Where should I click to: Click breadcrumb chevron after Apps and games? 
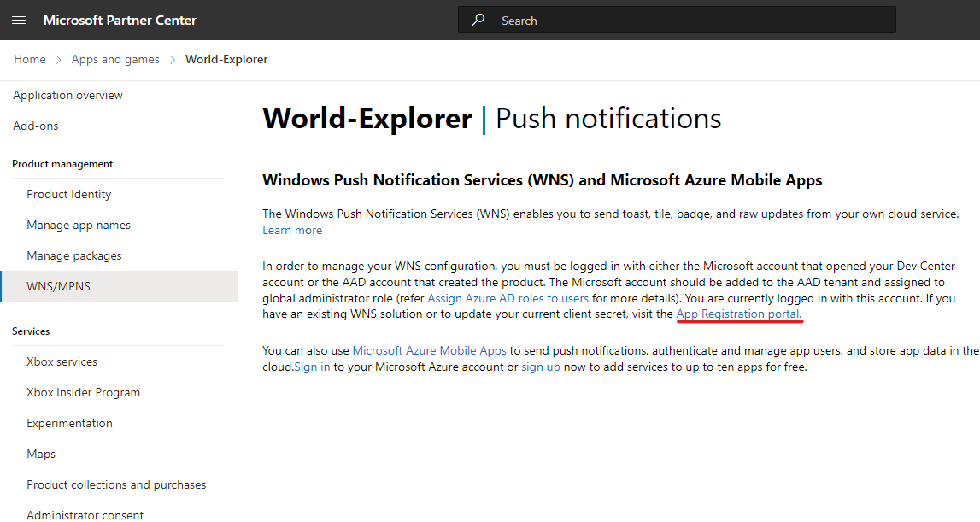click(173, 60)
